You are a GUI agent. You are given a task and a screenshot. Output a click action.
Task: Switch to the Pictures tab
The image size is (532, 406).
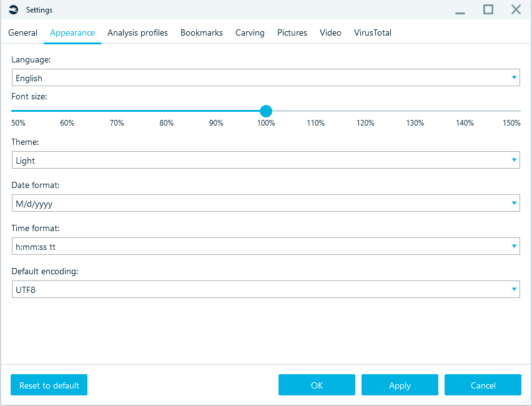(292, 32)
